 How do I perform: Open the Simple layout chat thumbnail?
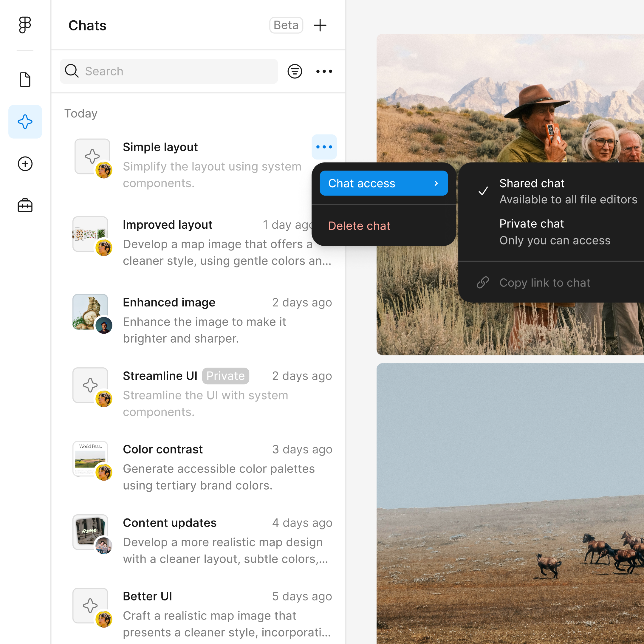(92, 156)
